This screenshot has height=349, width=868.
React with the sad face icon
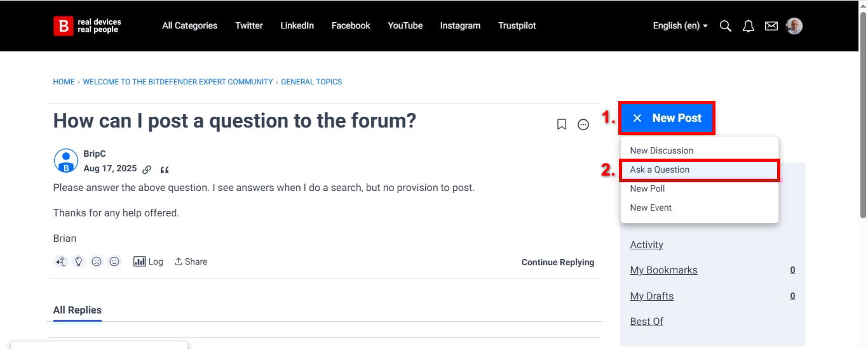pyautogui.click(x=97, y=261)
